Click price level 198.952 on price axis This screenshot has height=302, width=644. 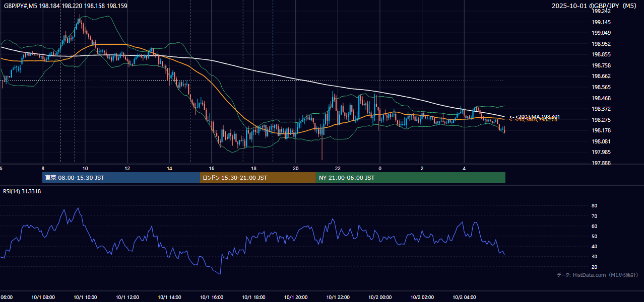pos(601,44)
